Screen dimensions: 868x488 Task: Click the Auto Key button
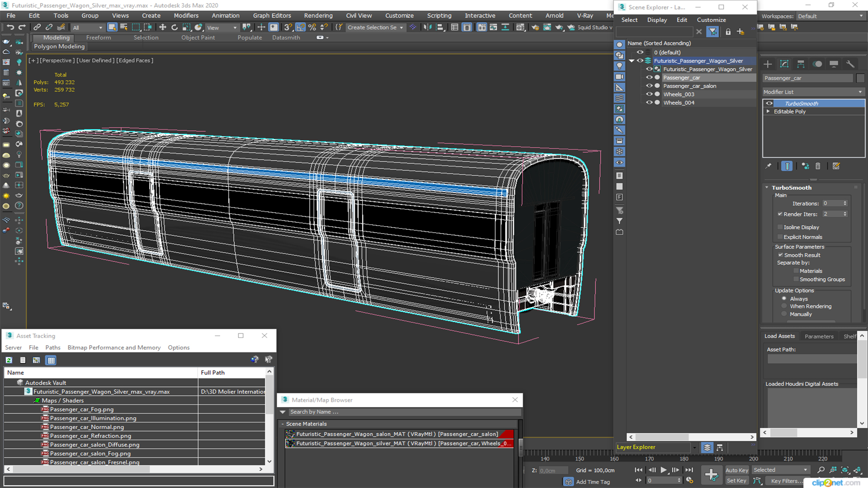(x=736, y=470)
